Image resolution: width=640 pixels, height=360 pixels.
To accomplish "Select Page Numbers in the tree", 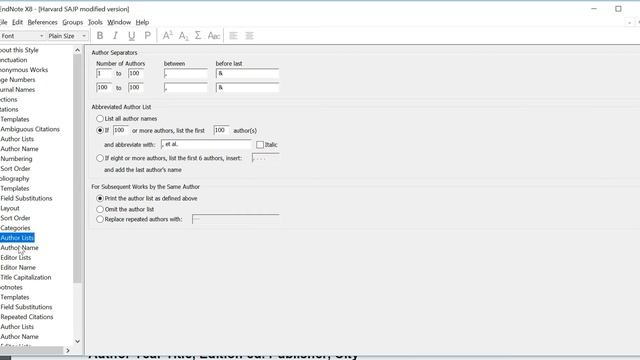I will click(18, 80).
